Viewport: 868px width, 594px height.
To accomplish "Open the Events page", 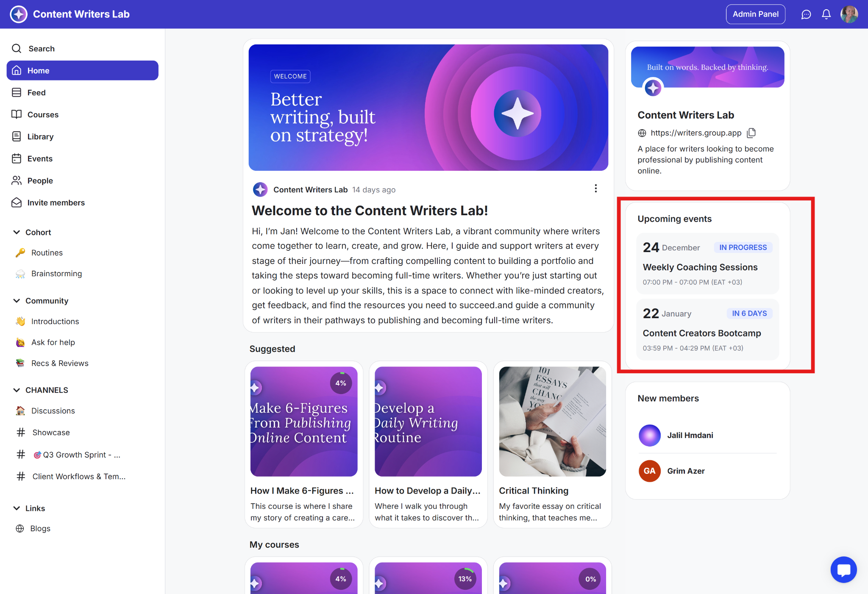I will point(40,159).
